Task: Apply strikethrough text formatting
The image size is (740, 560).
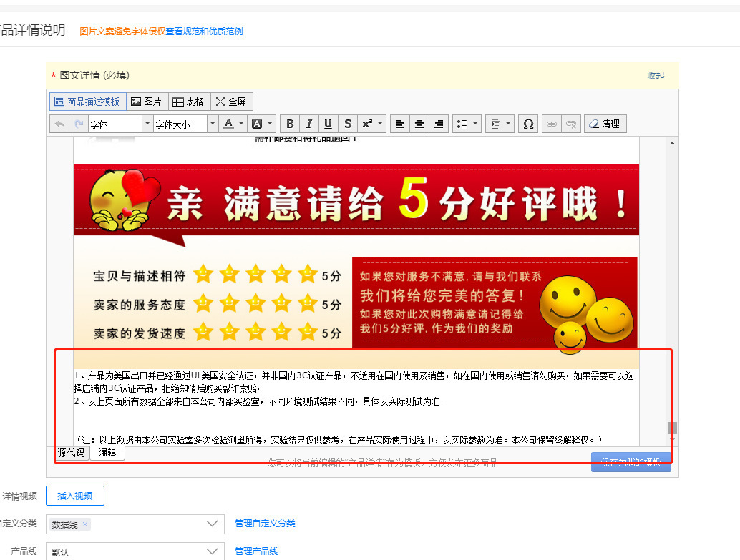Action: pyautogui.click(x=348, y=124)
